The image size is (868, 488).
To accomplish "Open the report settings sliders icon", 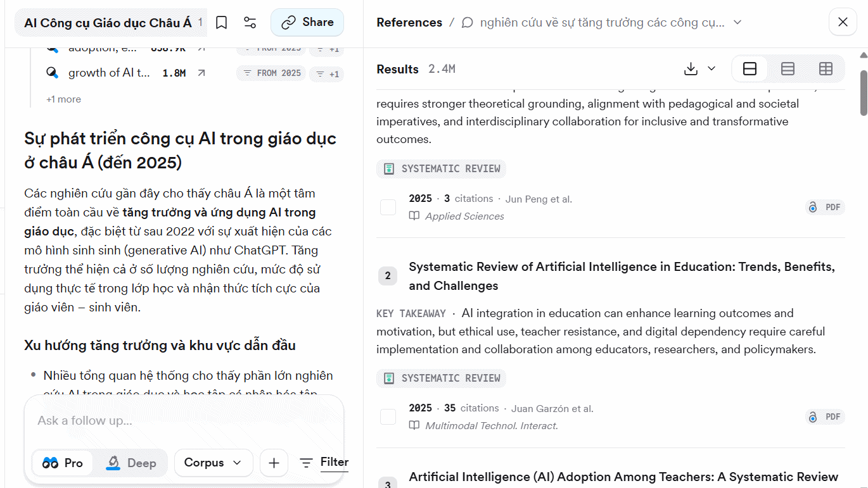I will tap(250, 22).
